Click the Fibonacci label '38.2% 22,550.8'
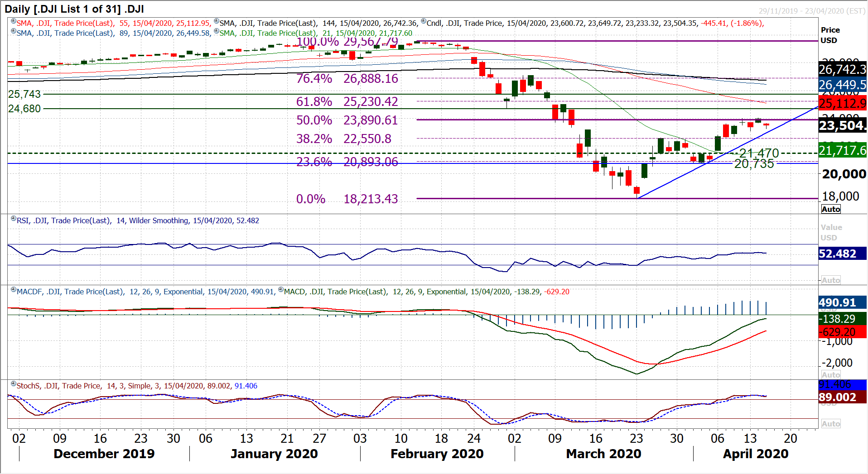 click(x=344, y=139)
